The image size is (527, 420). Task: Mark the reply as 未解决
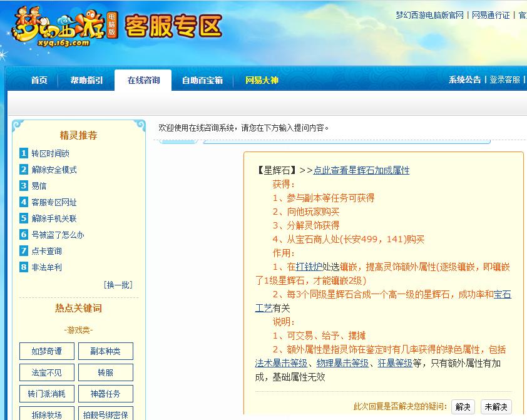(496, 407)
